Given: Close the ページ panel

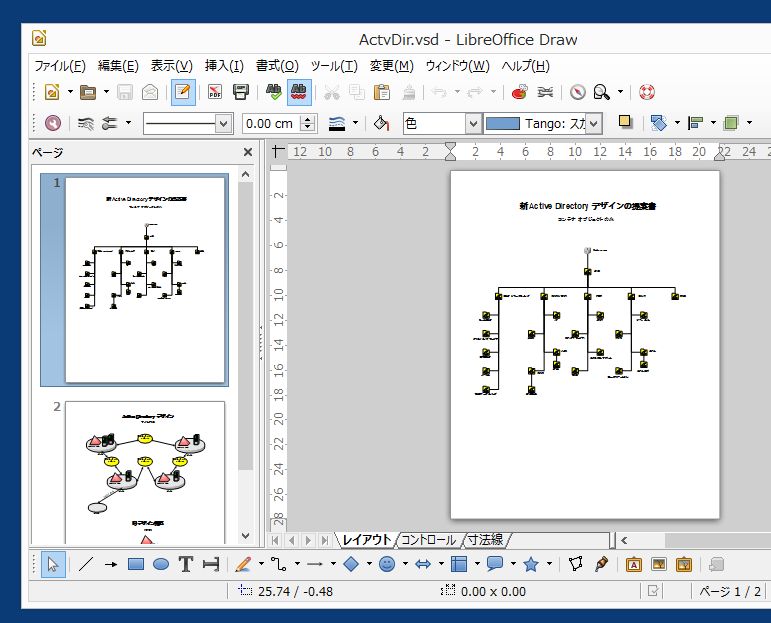Looking at the screenshot, I should (248, 152).
